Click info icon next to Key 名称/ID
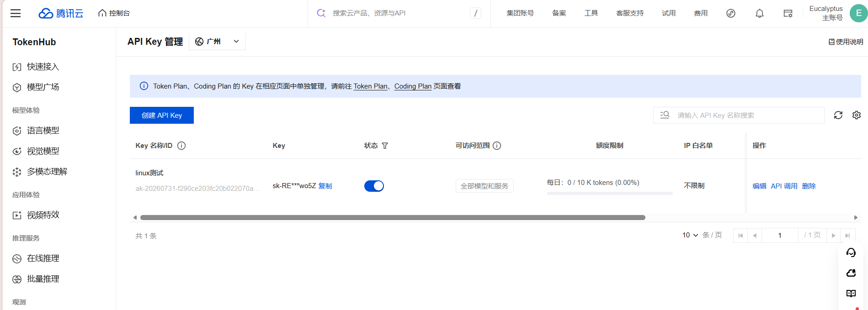This screenshot has height=310, width=868. 181,146
